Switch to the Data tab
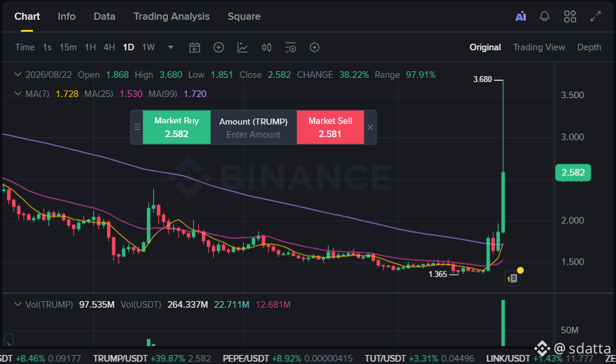 104,17
